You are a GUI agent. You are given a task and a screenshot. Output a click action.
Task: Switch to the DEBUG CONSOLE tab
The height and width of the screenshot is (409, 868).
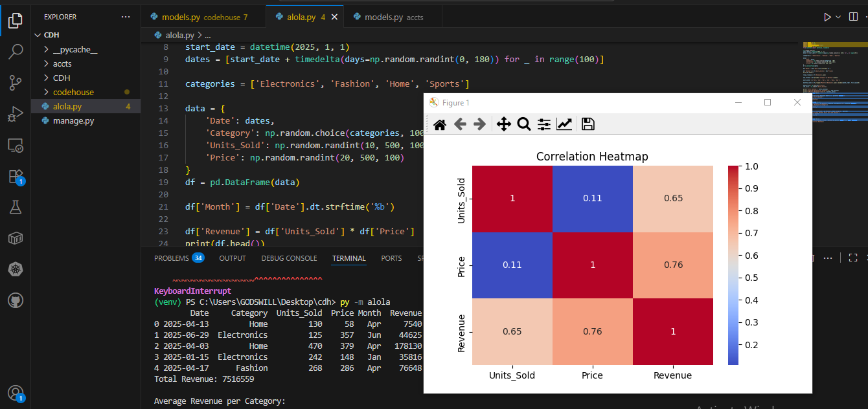pyautogui.click(x=289, y=258)
